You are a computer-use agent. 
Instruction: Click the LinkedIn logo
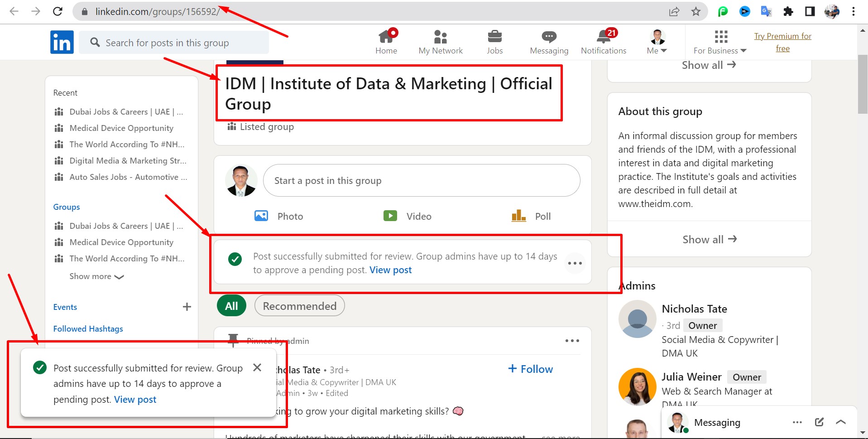62,42
